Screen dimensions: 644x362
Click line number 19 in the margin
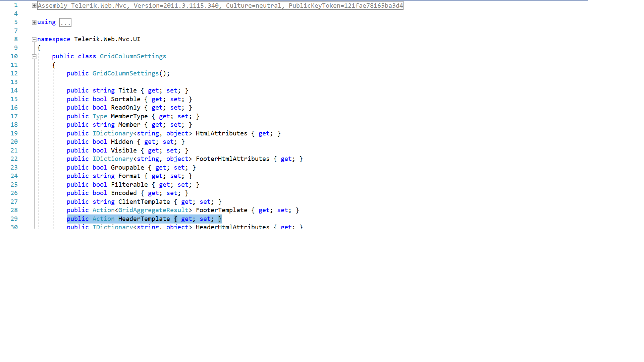14,133
